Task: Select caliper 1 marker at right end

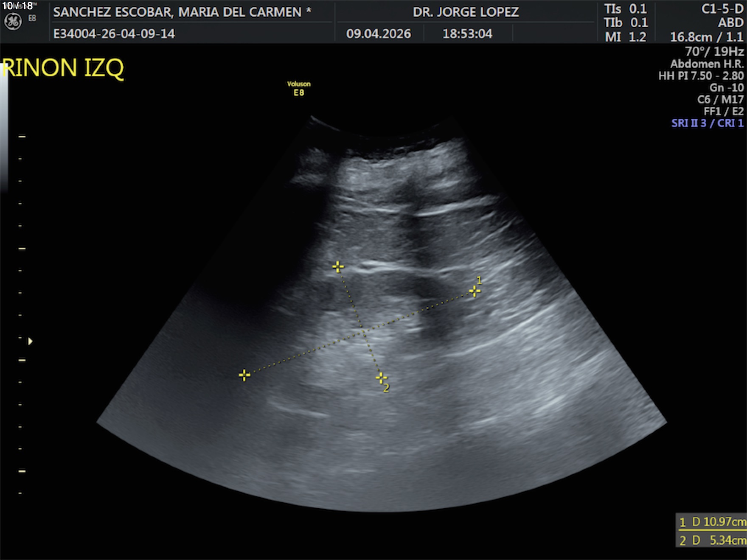Action: [x=475, y=291]
